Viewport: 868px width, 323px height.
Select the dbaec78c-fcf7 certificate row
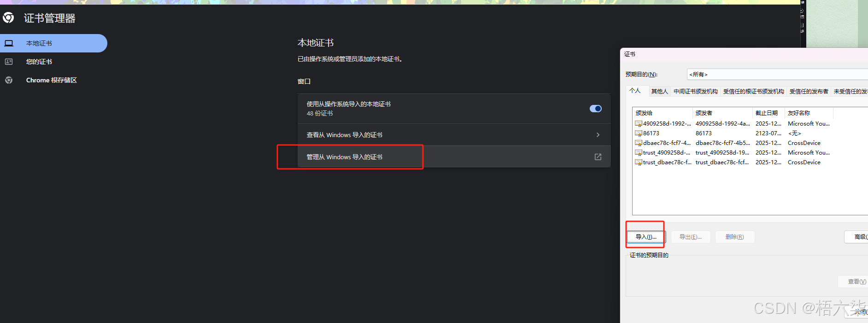point(750,143)
